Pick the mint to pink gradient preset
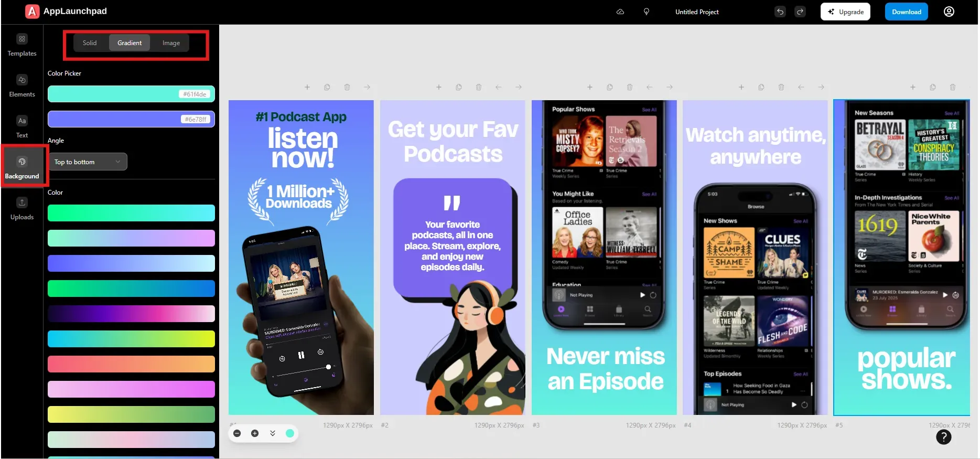Screen dimensions: 980x459 pyautogui.click(x=131, y=238)
